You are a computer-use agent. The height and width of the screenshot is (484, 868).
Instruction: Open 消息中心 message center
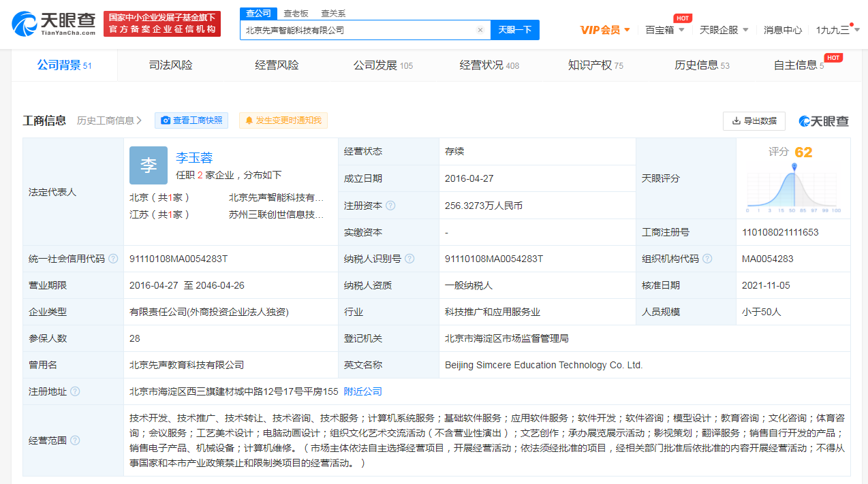pyautogui.click(x=783, y=30)
